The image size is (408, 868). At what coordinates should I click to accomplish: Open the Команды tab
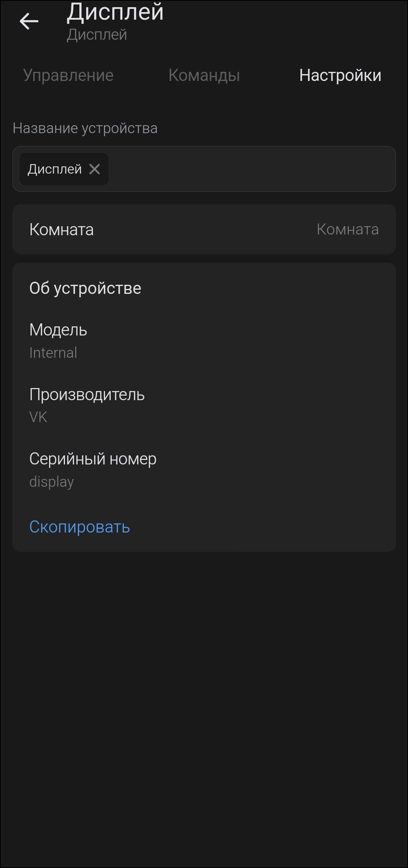pyautogui.click(x=204, y=75)
